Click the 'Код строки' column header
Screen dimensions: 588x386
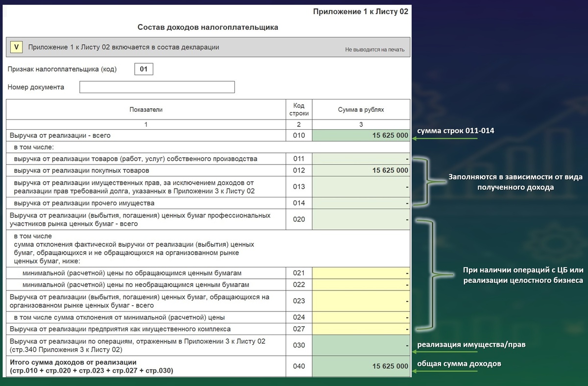[299, 110]
